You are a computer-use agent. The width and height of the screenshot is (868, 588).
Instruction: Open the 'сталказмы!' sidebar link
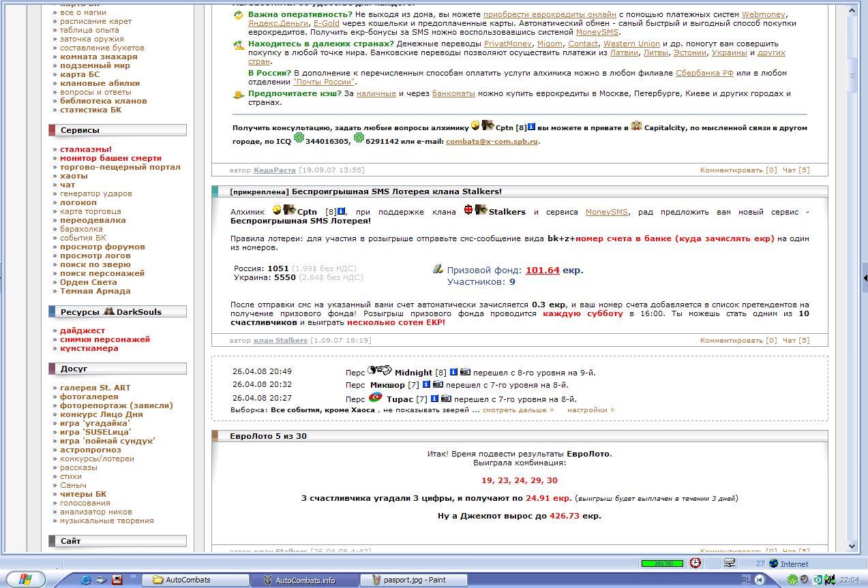click(x=86, y=149)
